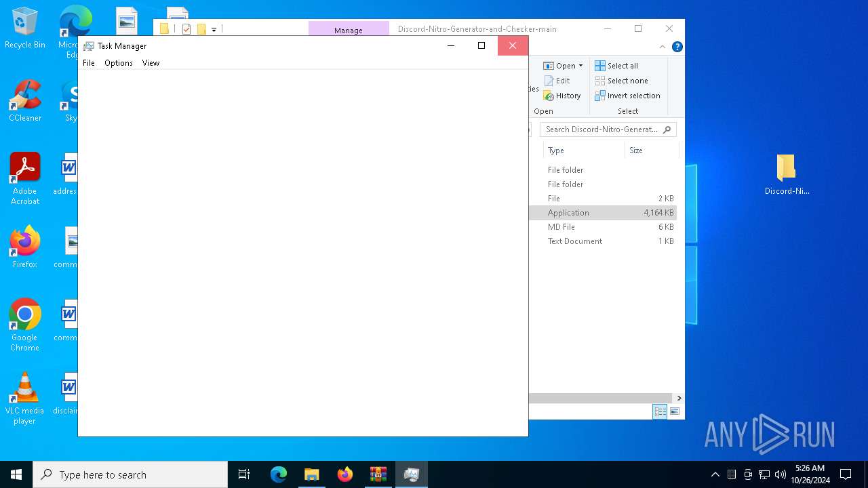Open Explorer quick access toolbar dropdown

click(214, 29)
